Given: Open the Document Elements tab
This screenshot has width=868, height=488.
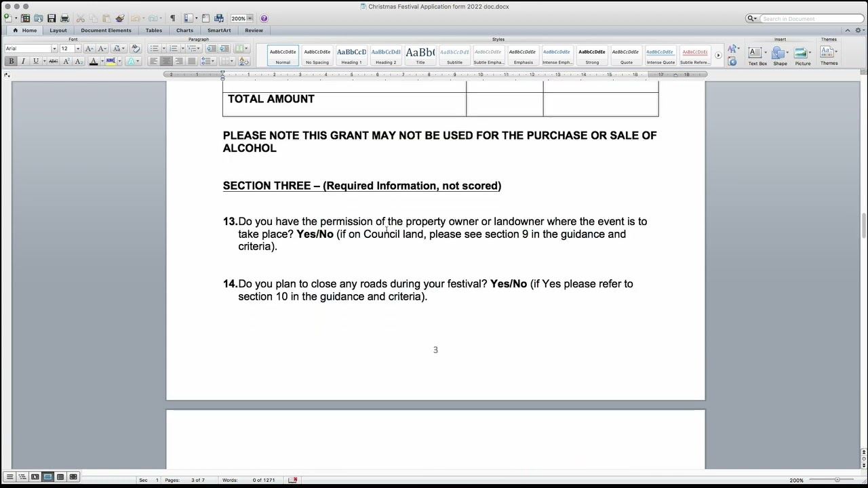Looking at the screenshot, I should pos(106,30).
